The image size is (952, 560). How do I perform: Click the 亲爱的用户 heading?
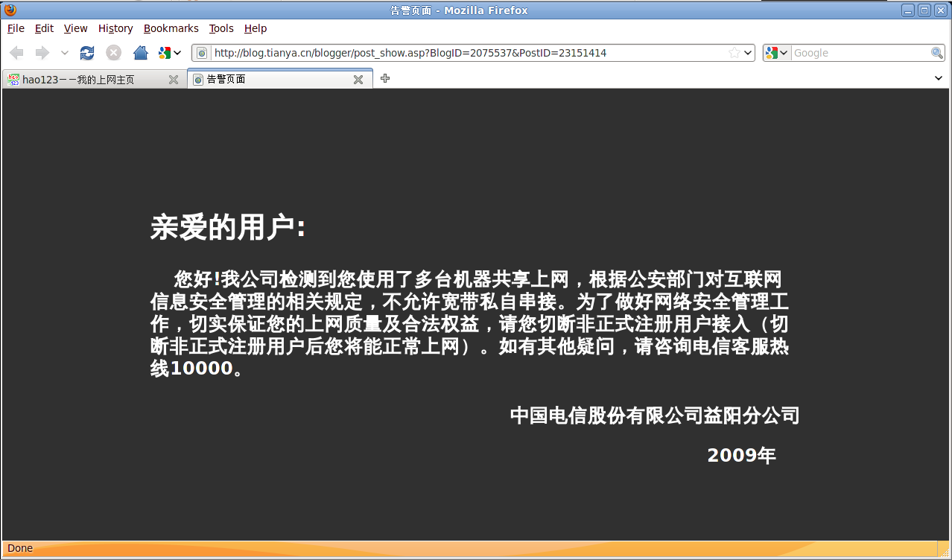(228, 227)
